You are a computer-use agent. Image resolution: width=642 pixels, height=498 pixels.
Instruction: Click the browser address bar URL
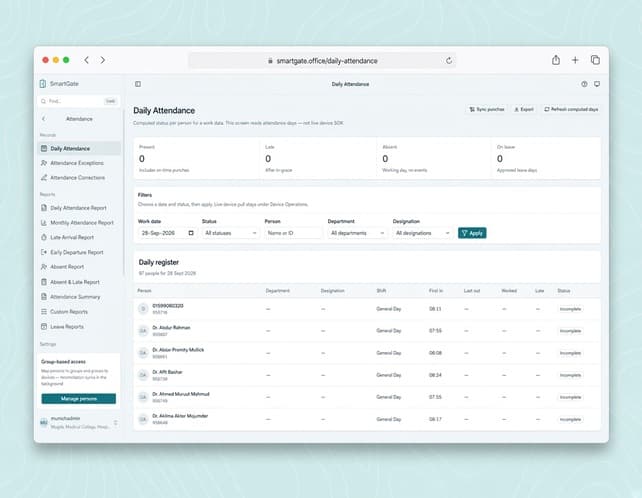[327, 61]
